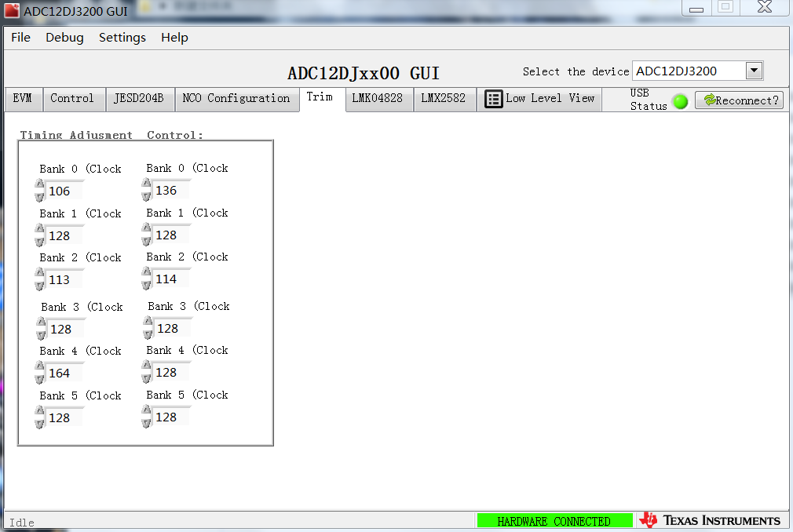Increment the left-column Bank 3 value
The width and height of the screenshot is (793, 532).
pos(41,322)
